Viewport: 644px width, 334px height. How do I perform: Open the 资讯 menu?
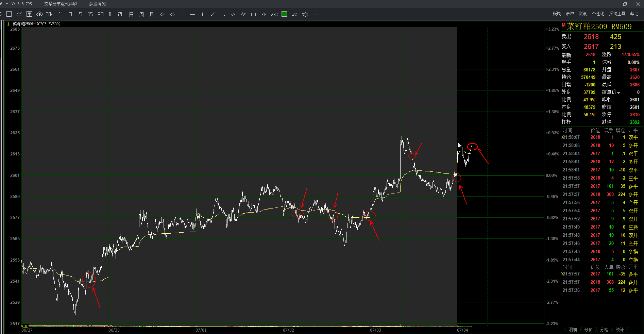[x=582, y=14]
